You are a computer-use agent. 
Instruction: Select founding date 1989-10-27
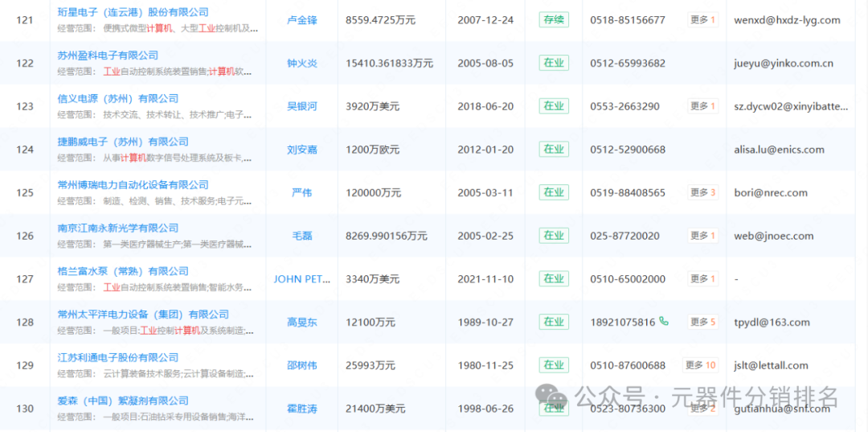coord(485,323)
